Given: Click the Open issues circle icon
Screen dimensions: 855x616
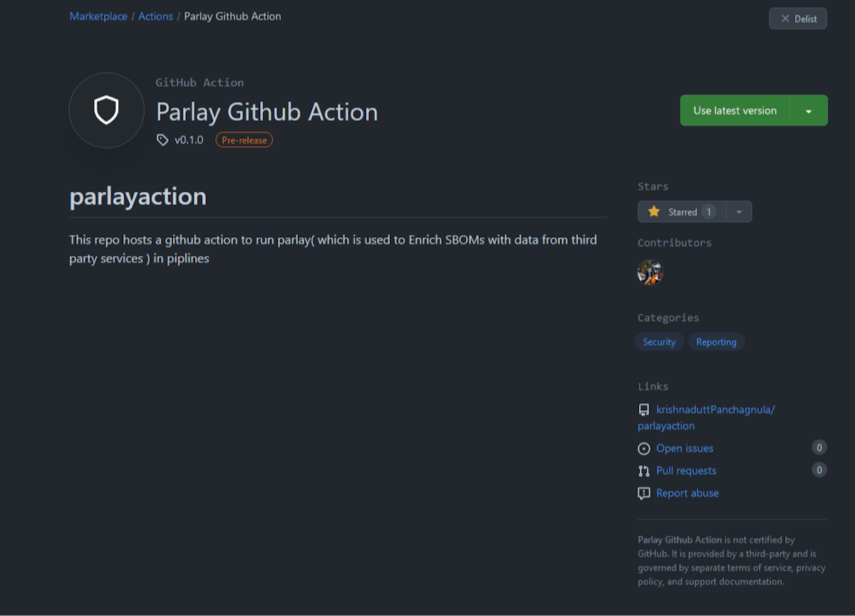Looking at the screenshot, I should point(644,449).
